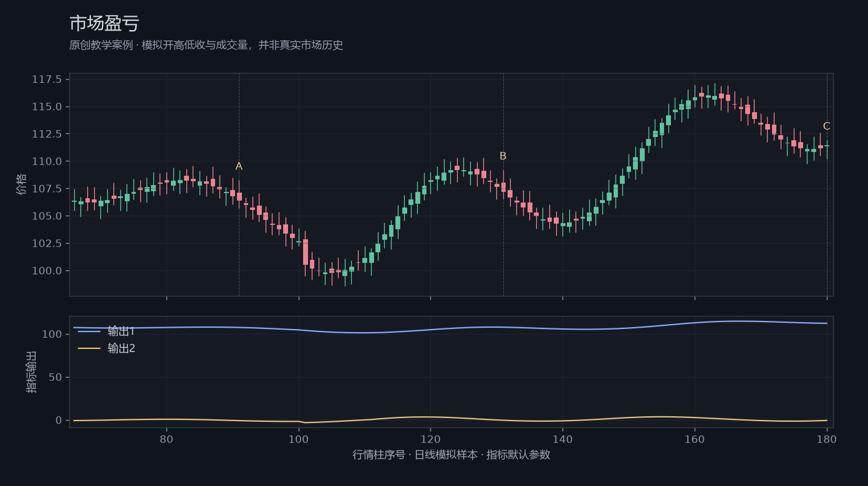The height and width of the screenshot is (486, 868).
Task: Click the orange 输出2 legend line swatch
Action: coord(89,348)
